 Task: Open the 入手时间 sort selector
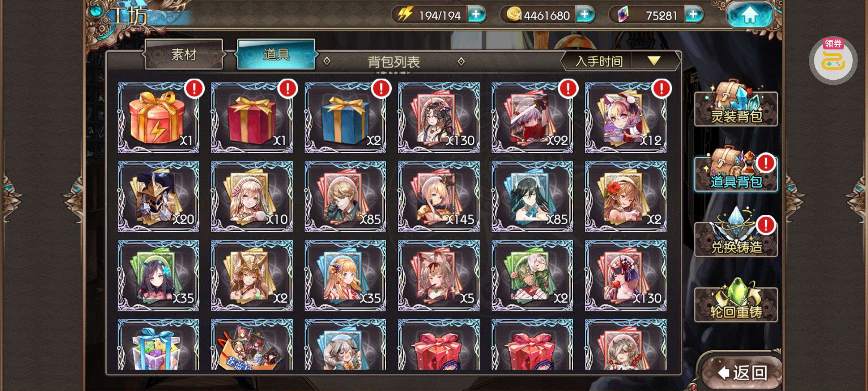click(599, 61)
